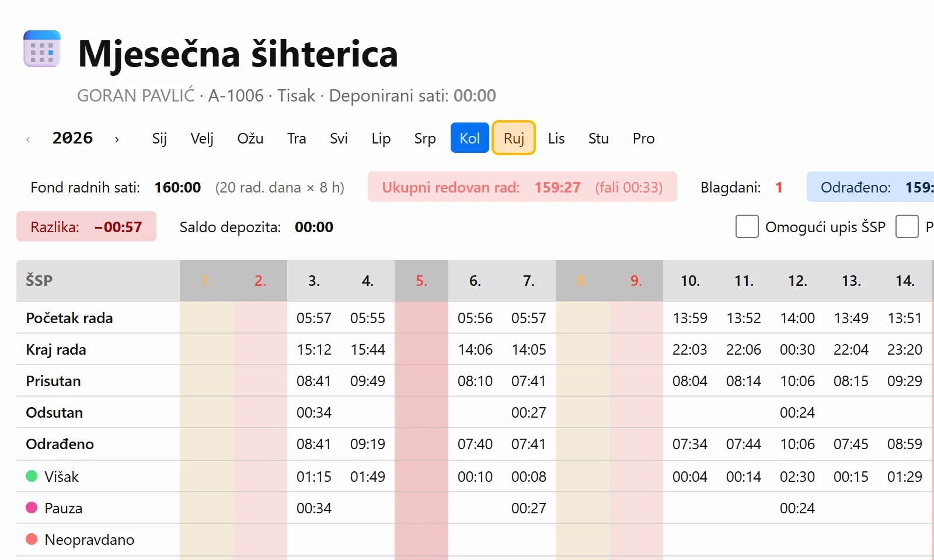The image size is (934, 560).
Task: Click Prisutan cell 08:10 for day 6
Action: [x=475, y=381]
